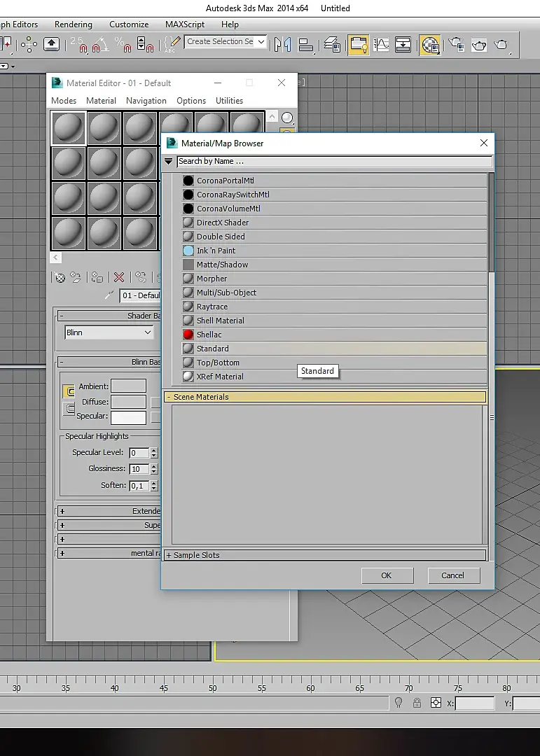
Task: Open the Blinn shader type dropdown
Action: coord(109,332)
